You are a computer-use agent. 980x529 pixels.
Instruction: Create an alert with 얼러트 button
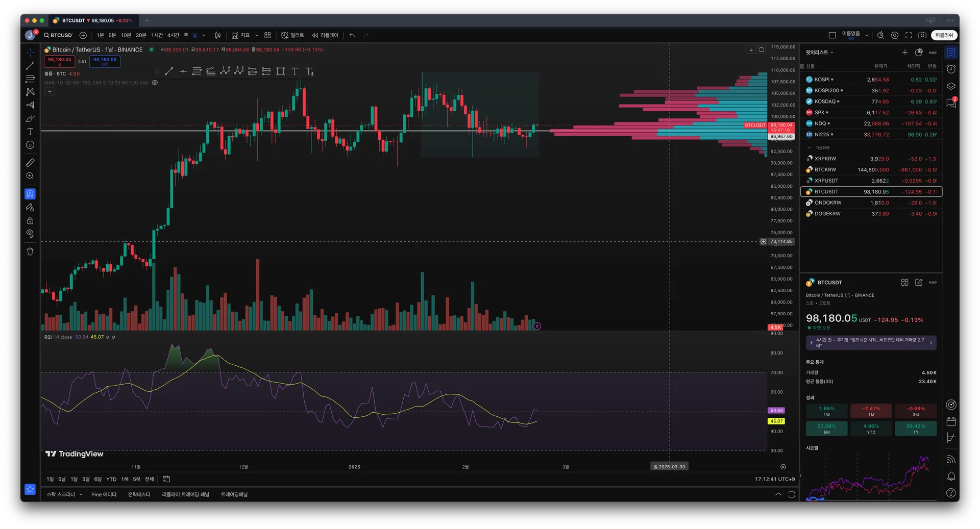click(x=292, y=35)
